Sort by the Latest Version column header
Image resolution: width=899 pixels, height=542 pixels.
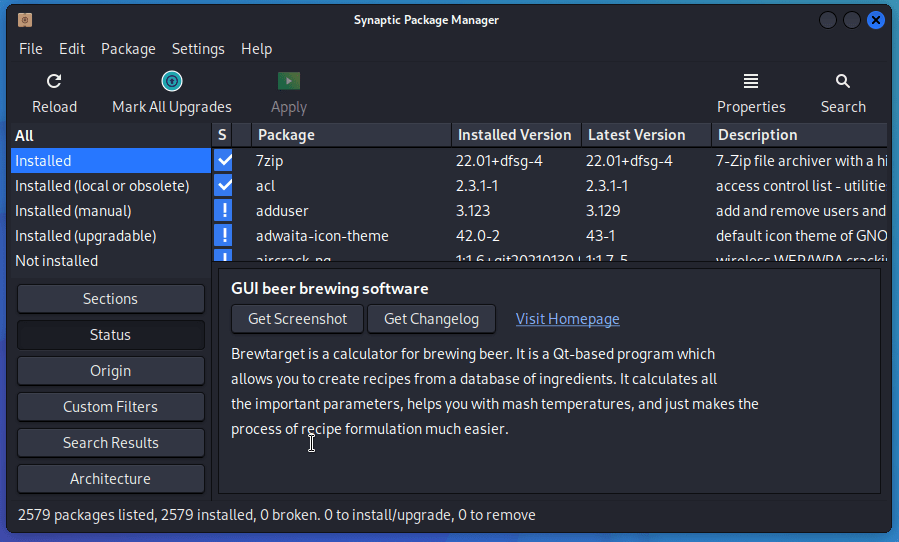pyautogui.click(x=636, y=135)
